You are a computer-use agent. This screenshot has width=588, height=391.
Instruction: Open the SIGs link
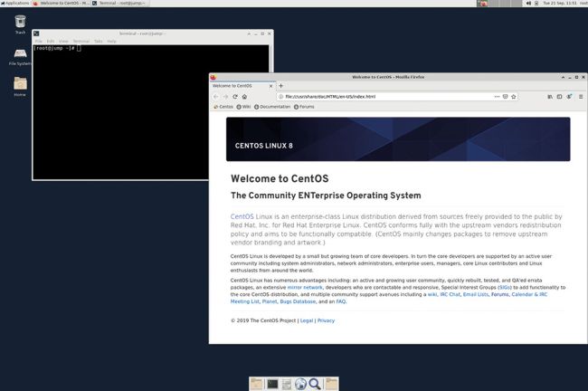[x=505, y=288]
